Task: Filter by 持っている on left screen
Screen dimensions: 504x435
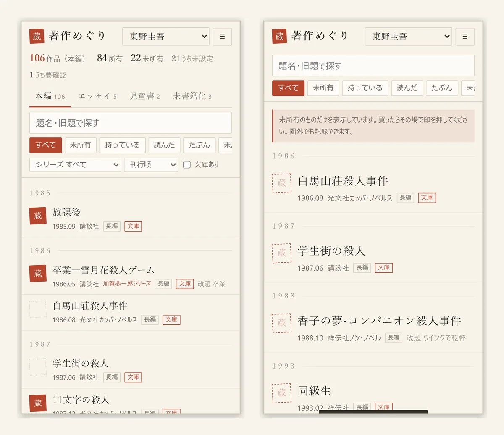Action: click(x=123, y=145)
